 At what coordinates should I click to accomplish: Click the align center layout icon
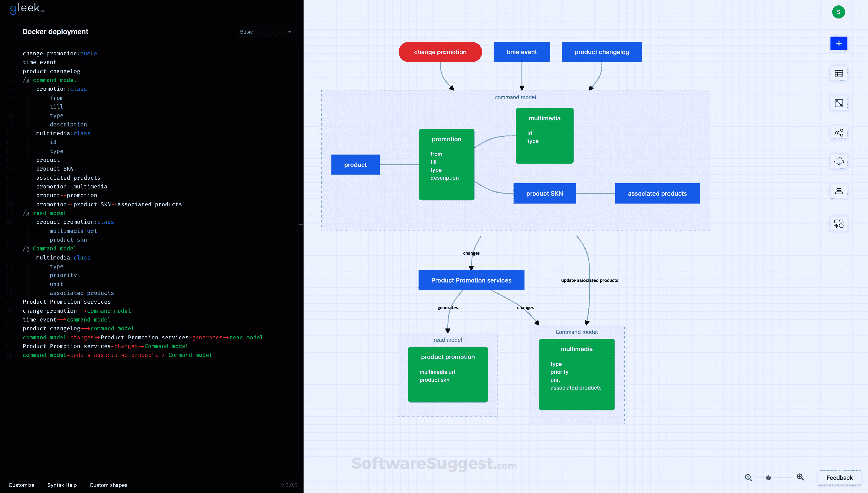click(x=839, y=191)
